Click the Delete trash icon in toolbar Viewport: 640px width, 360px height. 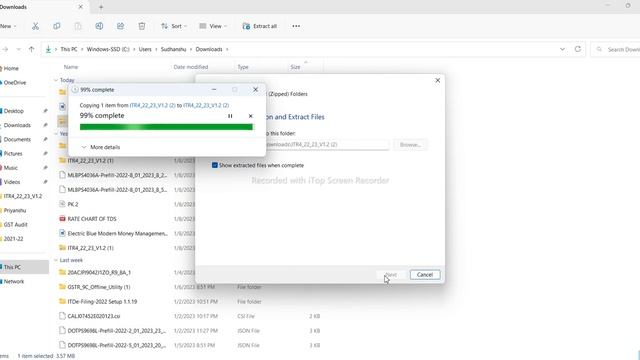point(142,26)
